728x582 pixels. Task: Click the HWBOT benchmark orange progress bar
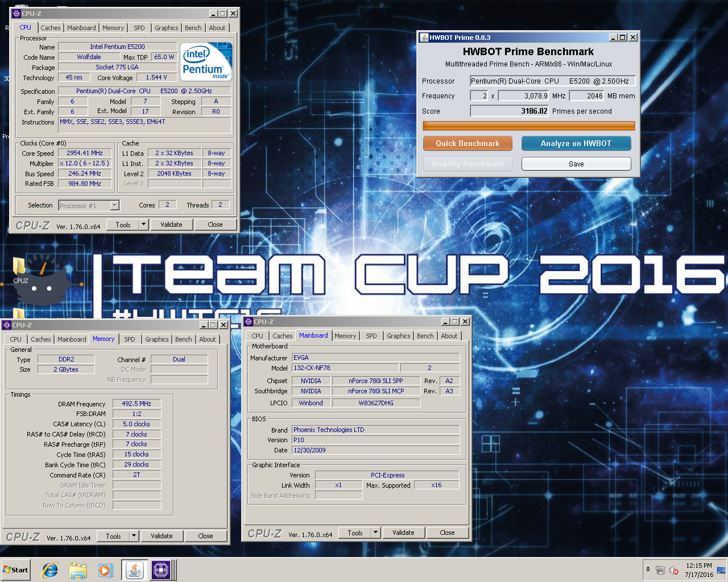click(x=528, y=126)
